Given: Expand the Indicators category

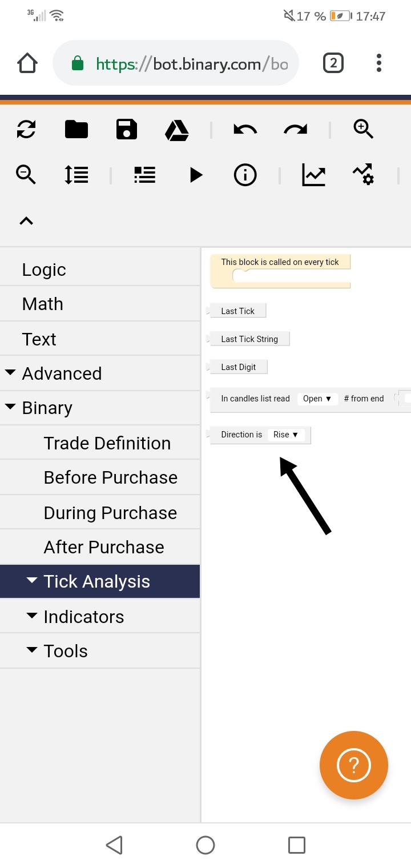Looking at the screenshot, I should coord(83,617).
